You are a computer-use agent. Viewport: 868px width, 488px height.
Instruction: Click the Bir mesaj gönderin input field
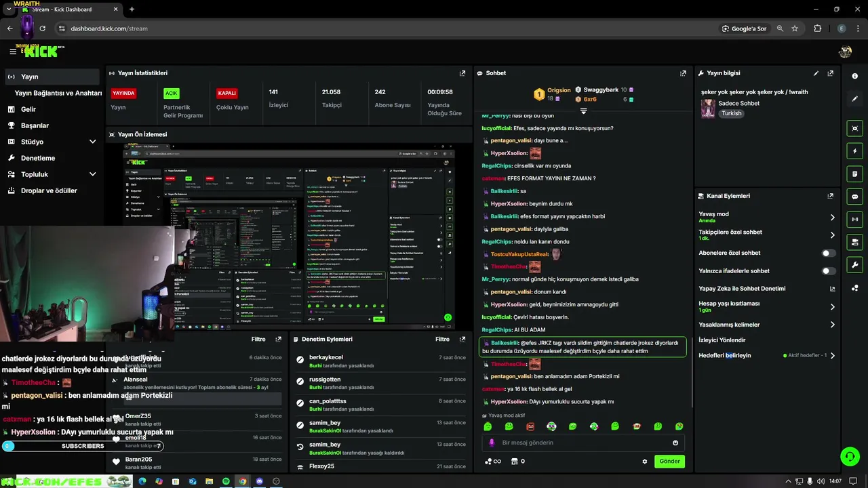[x=583, y=443]
